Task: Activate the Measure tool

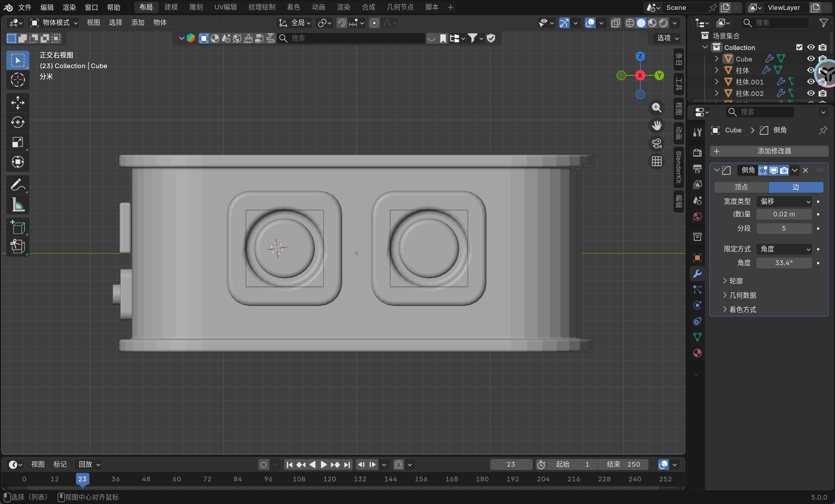Action: pyautogui.click(x=17, y=205)
